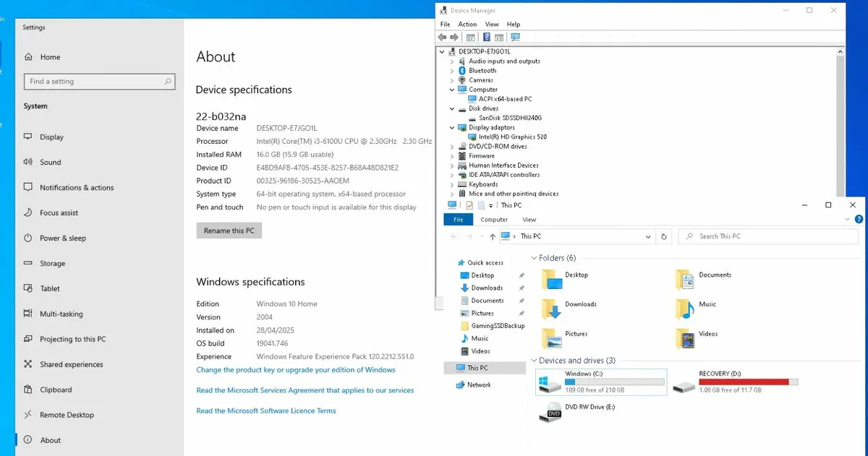Click the Scan for hardware changes monitor icon
This screenshot has width=868, height=456.
pyautogui.click(x=515, y=37)
